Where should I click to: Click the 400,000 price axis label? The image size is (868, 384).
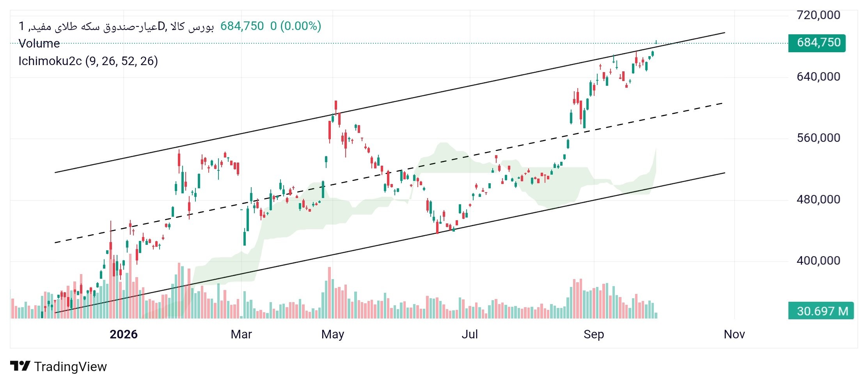[818, 261]
